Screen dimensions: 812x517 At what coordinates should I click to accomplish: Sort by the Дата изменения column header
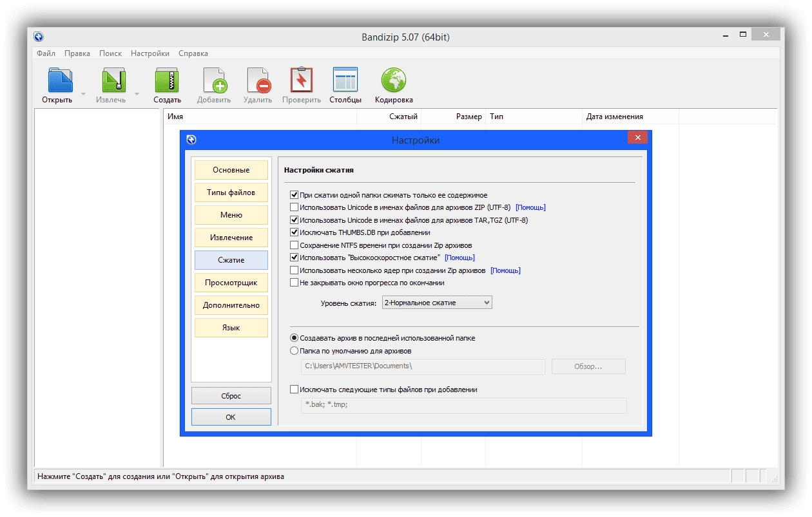(630, 117)
